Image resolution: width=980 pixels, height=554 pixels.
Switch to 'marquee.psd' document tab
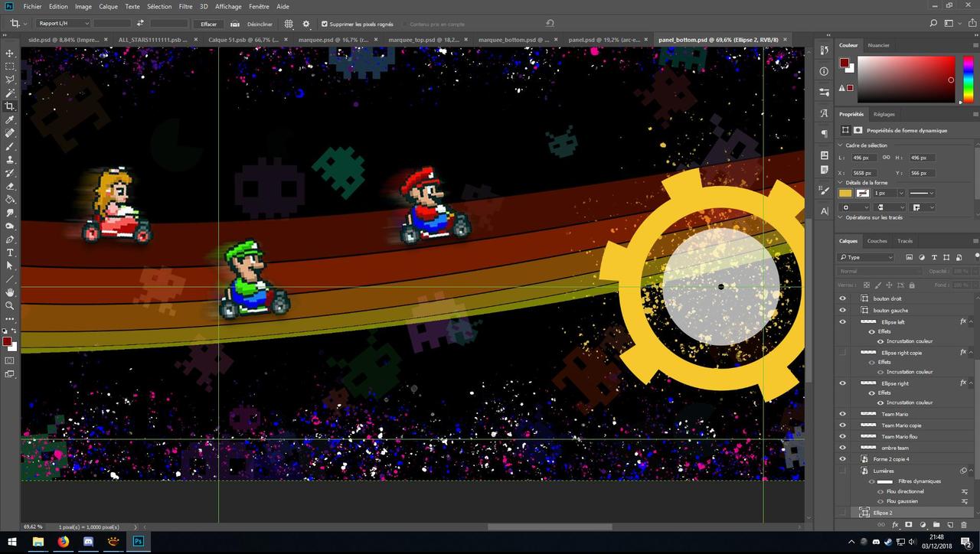click(x=333, y=39)
